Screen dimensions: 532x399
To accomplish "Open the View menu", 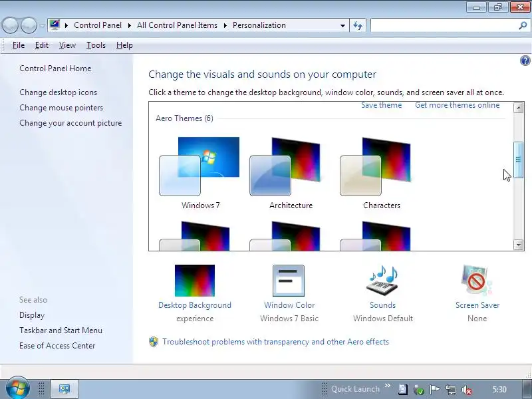I will tap(67, 45).
